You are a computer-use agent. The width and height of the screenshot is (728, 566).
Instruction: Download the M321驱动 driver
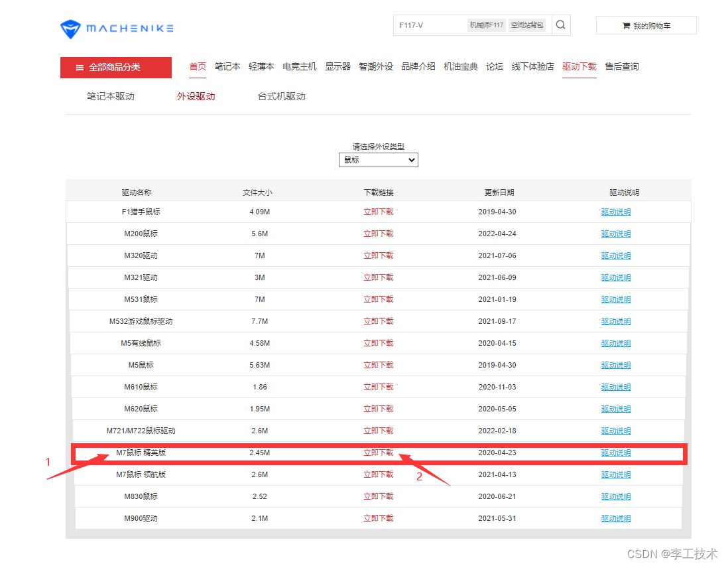click(x=379, y=277)
